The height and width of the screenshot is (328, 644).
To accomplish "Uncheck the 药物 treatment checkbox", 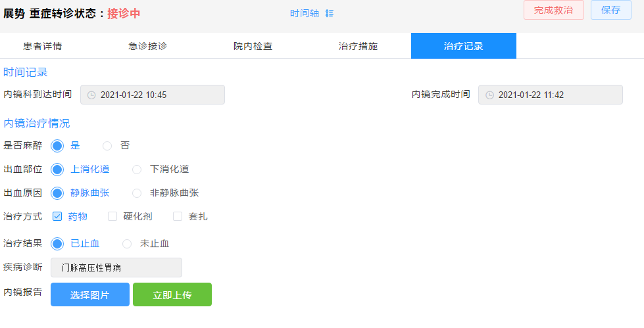I will click(57, 216).
